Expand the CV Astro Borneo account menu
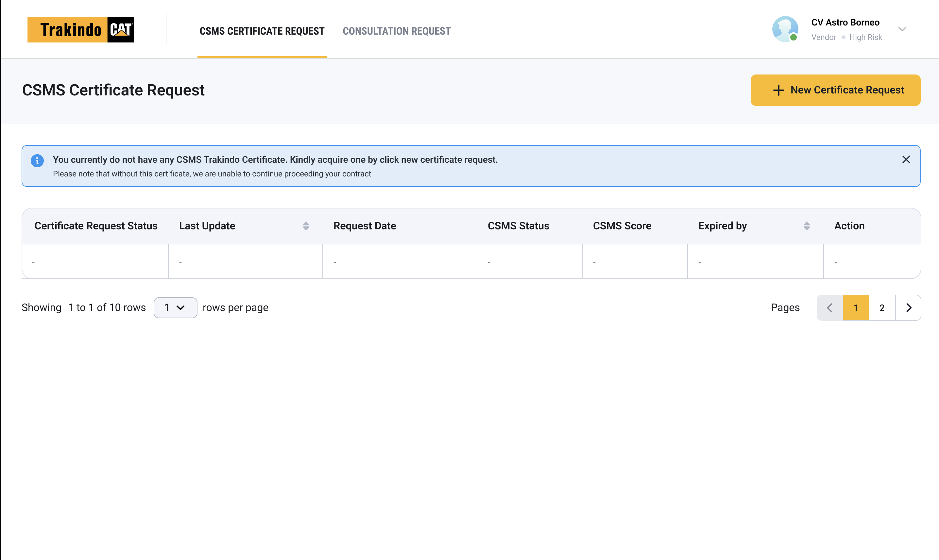Viewport: 939px width, 560px height. click(902, 29)
